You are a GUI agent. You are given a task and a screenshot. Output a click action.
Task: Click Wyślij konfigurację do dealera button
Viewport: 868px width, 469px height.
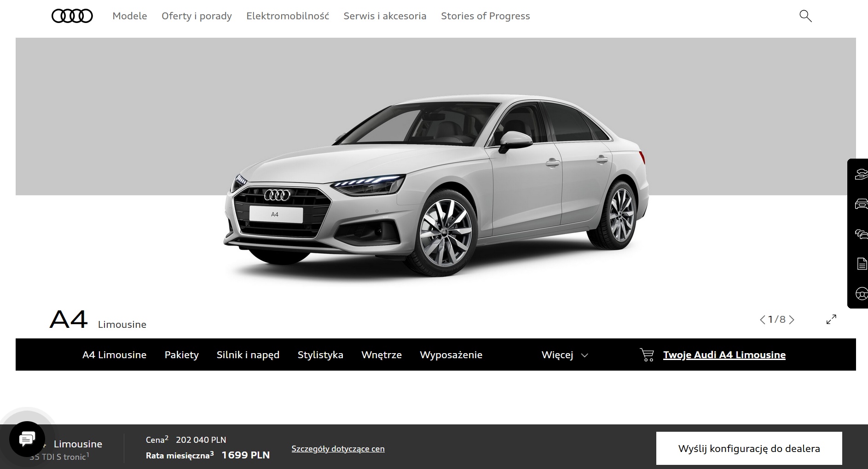click(749, 448)
